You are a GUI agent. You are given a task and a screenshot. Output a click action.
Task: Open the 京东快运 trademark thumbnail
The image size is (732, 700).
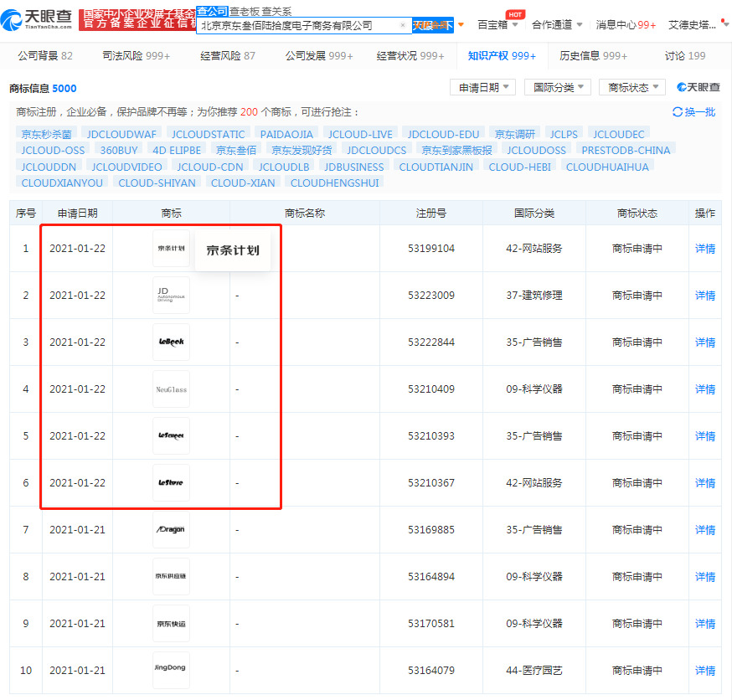[172, 624]
